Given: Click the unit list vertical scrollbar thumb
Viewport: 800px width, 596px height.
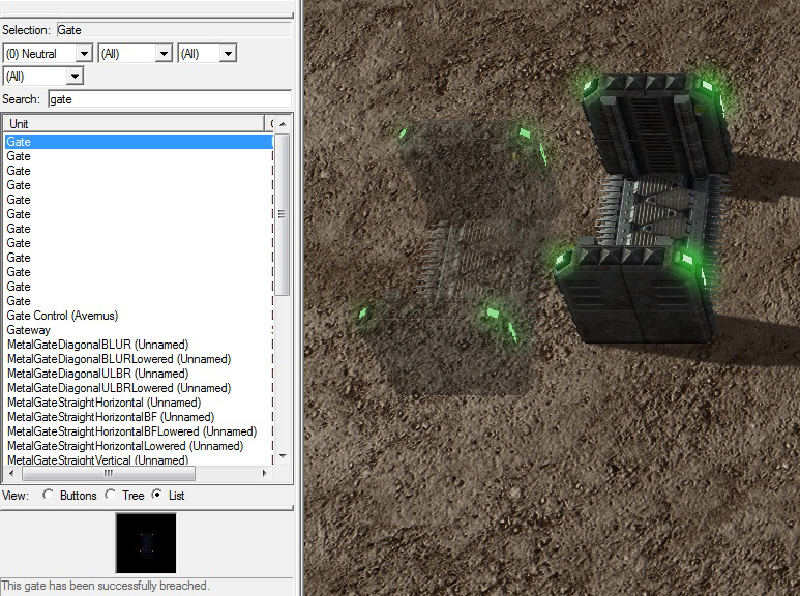Looking at the screenshot, I should tap(282, 214).
